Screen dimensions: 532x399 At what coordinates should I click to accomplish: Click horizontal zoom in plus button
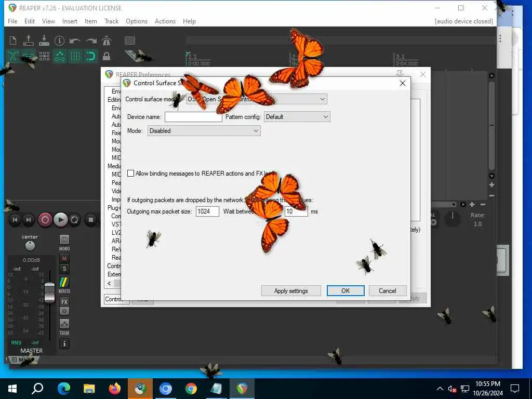(x=472, y=204)
